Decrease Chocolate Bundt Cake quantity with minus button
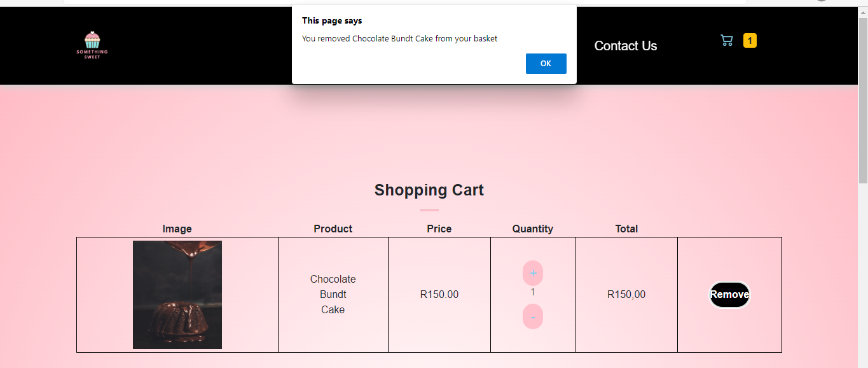Viewport: 868px width, 368px height. [x=532, y=316]
